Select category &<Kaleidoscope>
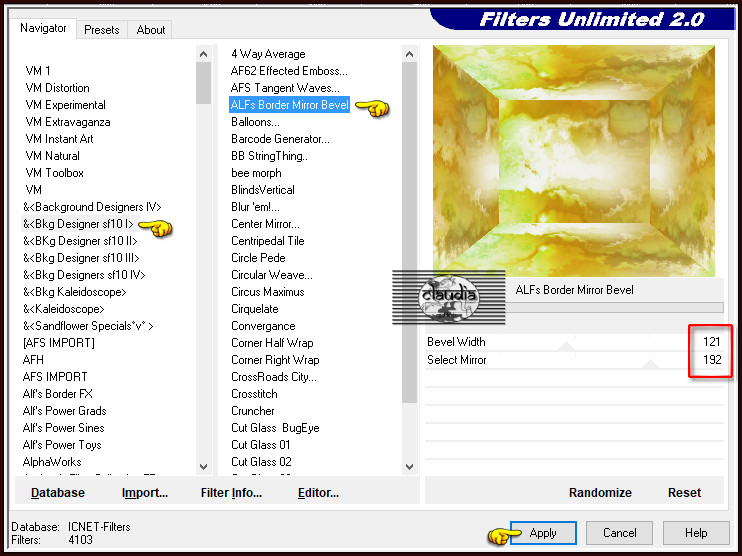 63,309
